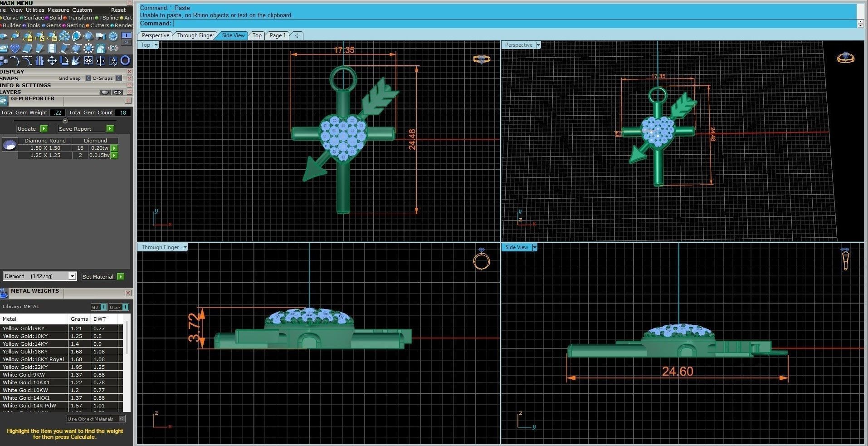
Task: Click the scissors Trim tool icon
Action: coord(113,61)
